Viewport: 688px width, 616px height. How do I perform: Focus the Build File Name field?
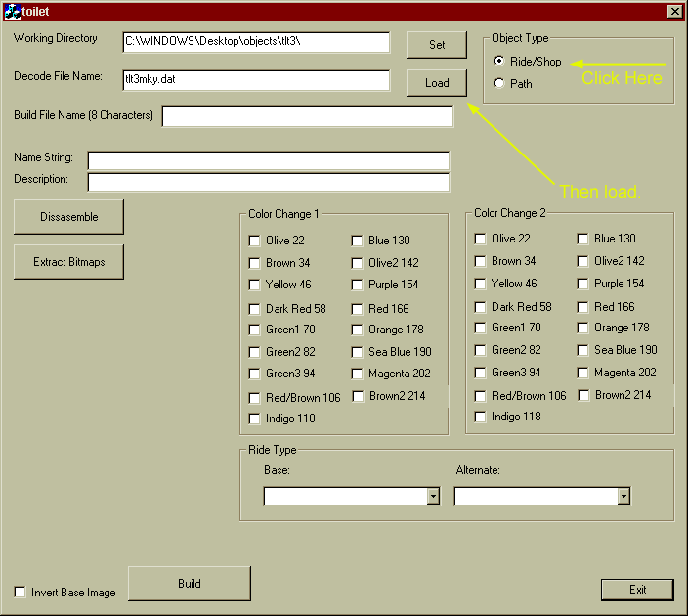[308, 116]
